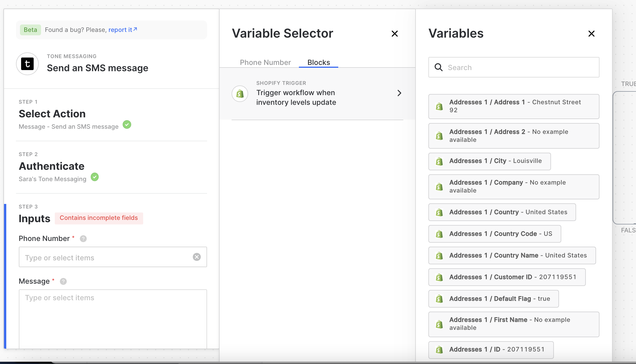Open the Step 2 Authenticate section
This screenshot has height=364, width=636.
tap(52, 166)
